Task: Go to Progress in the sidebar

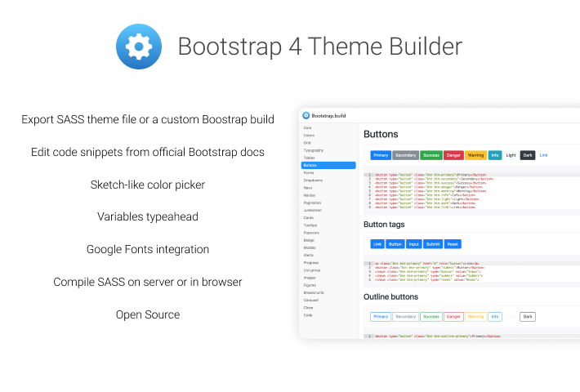Action: click(311, 263)
